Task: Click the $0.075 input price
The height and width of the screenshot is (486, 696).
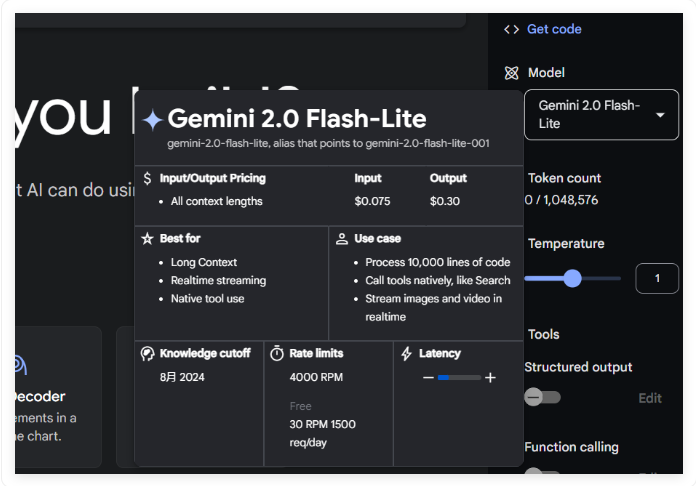Action: coord(372,202)
